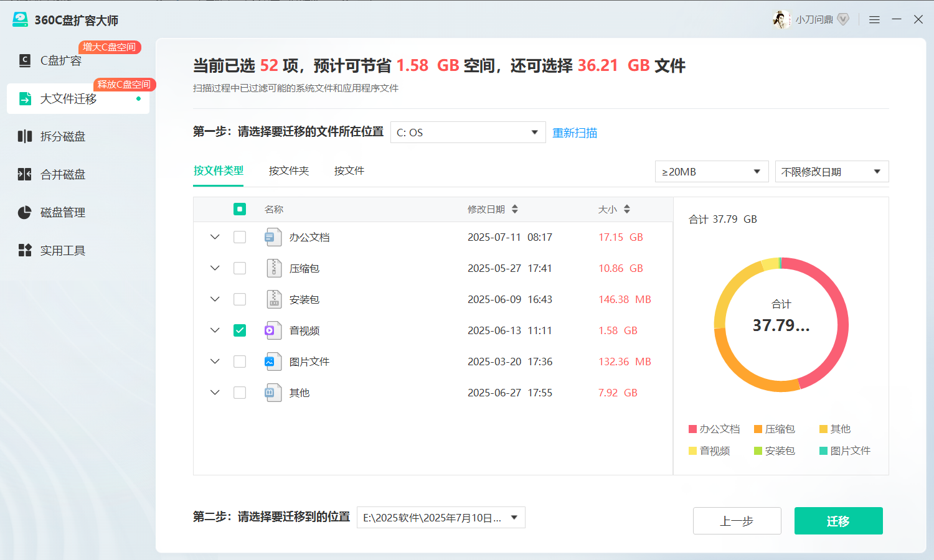Click the C盘扩容 sidebar icon

(25, 60)
